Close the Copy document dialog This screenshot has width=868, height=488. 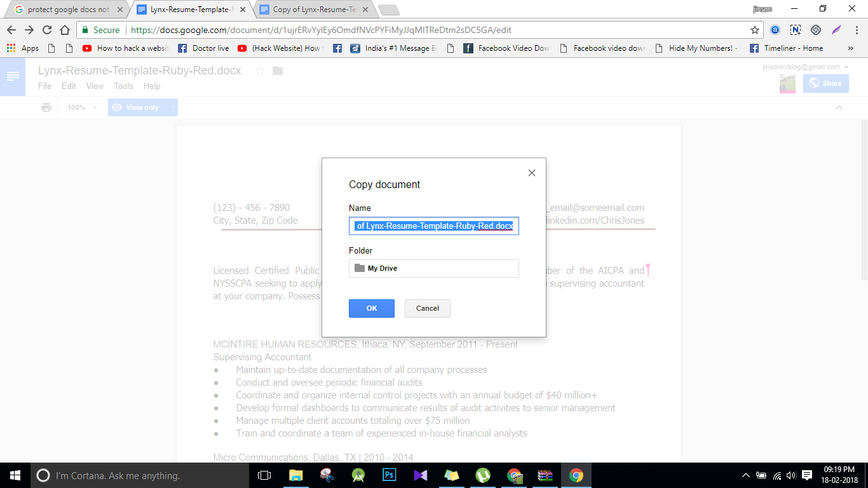532,173
